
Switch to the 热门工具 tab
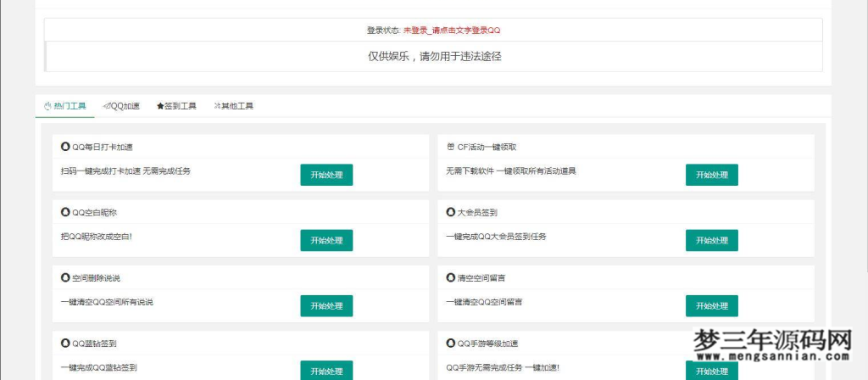click(x=64, y=106)
